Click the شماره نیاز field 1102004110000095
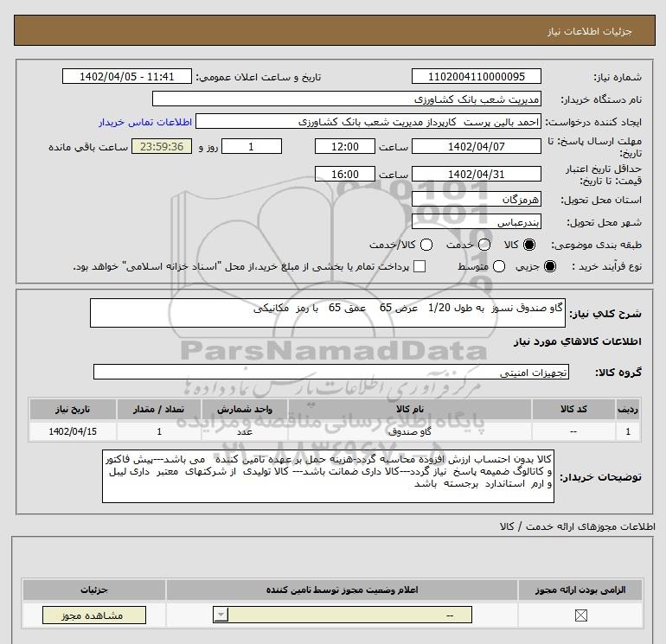 [476, 76]
